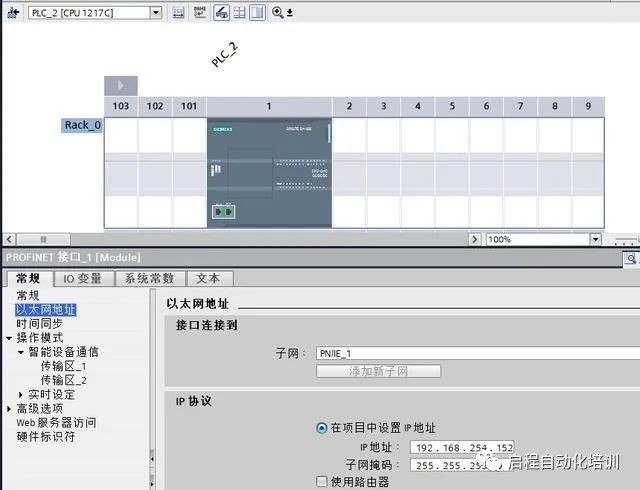
Task: Expand the rack with the arrow button above slot 103
Action: (121, 86)
